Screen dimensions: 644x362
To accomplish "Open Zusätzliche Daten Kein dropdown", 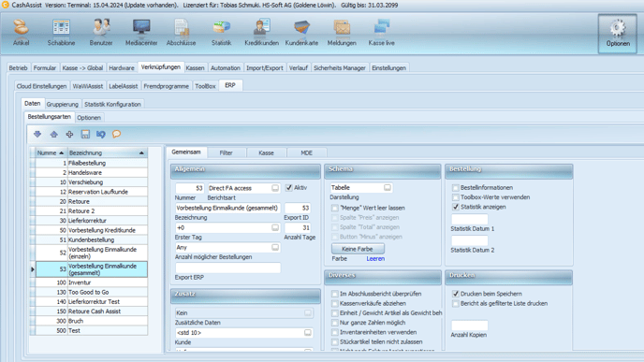I will pyautogui.click(x=308, y=312).
